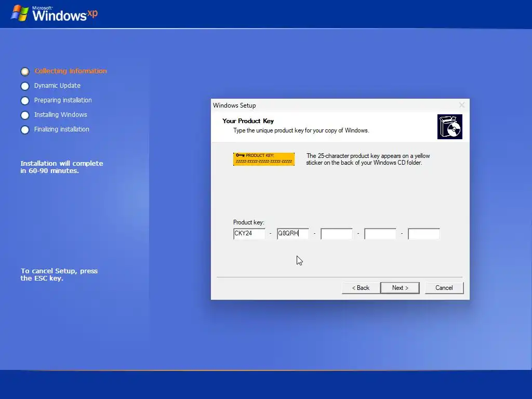Click the 'Product key:' label

(x=249, y=222)
